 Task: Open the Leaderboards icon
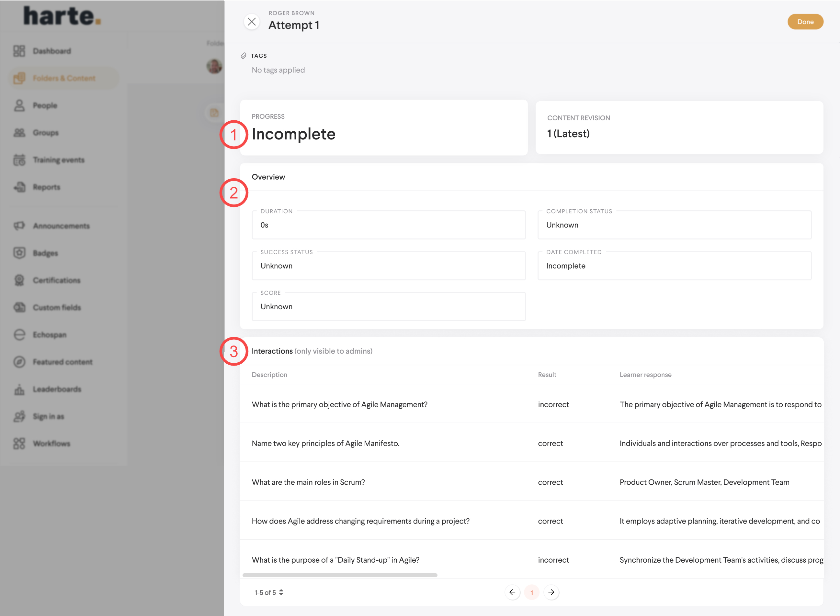(x=19, y=389)
